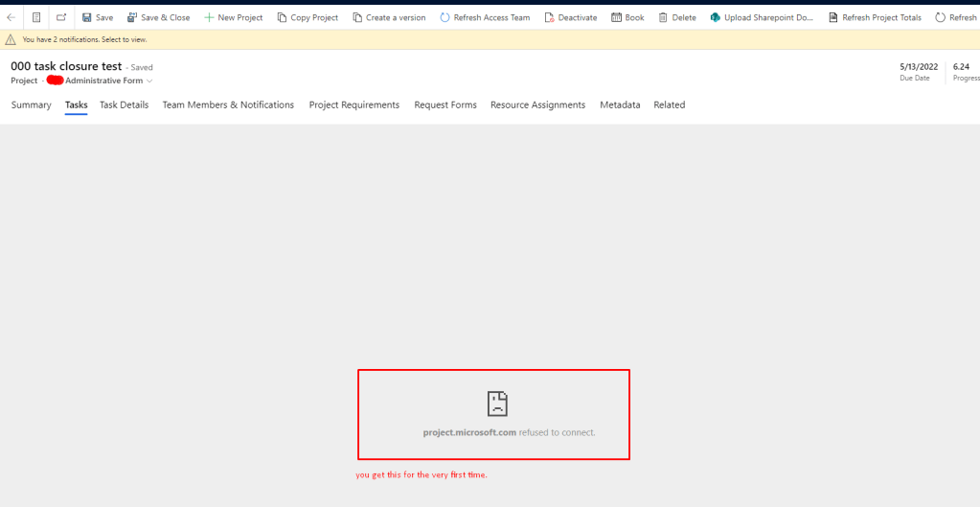Go to Resource Assignments tab
The image size is (980, 507).
point(537,105)
